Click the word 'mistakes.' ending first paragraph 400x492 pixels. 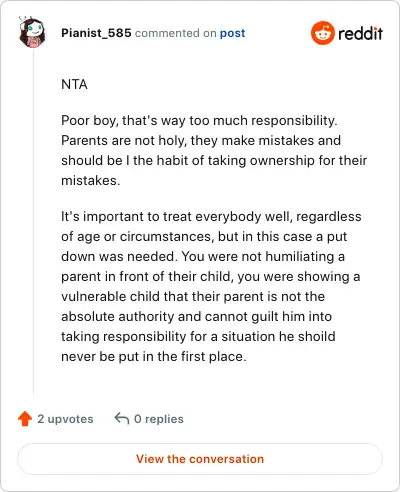[91, 181]
